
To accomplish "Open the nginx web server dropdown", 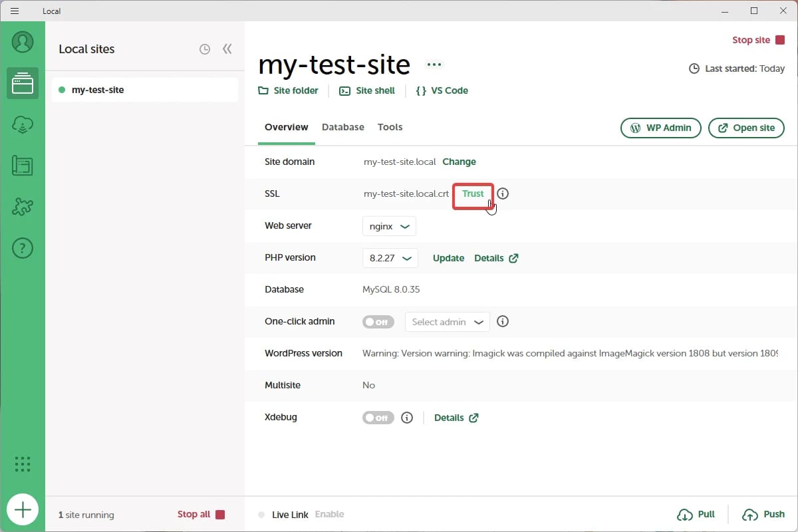I will [x=389, y=226].
